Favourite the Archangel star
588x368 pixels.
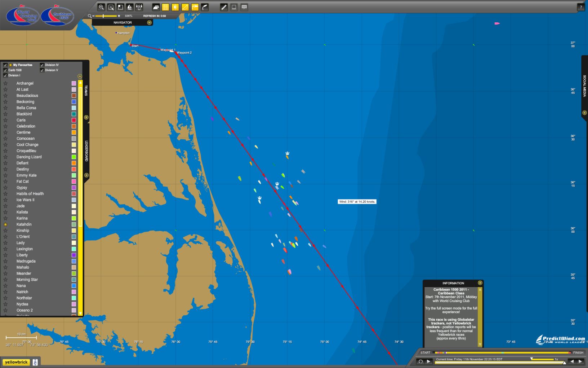click(5, 83)
